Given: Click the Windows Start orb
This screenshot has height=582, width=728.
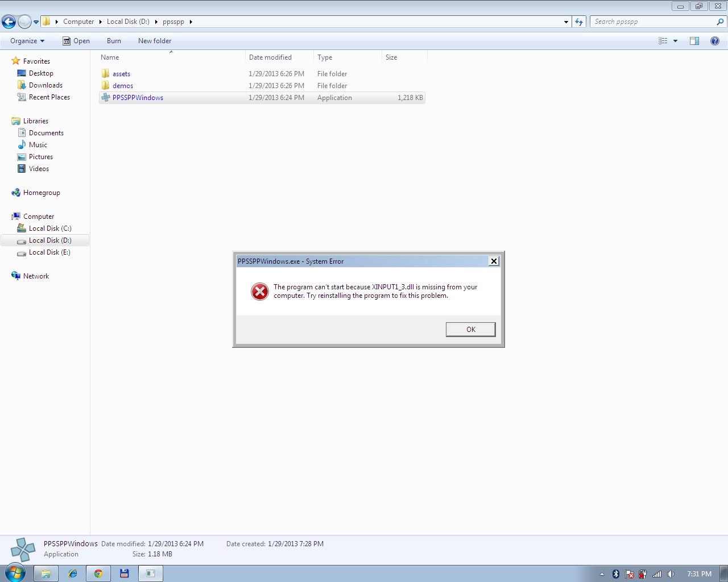Looking at the screenshot, I should coord(15,573).
